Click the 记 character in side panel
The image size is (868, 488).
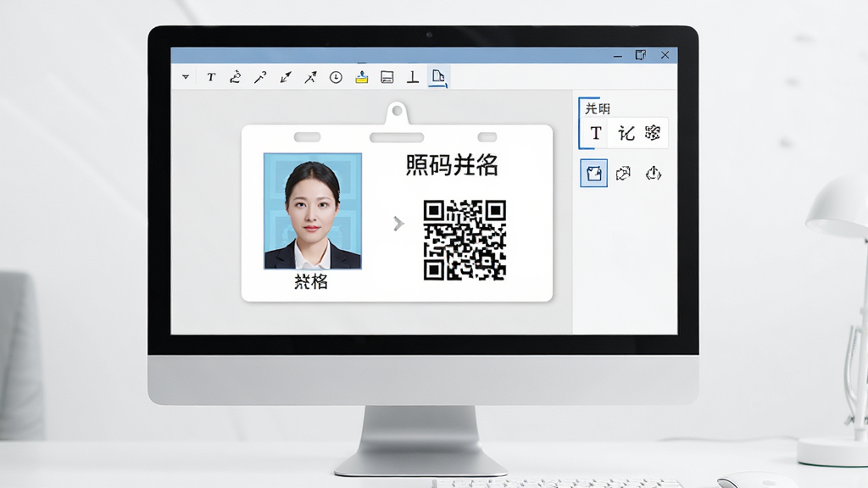pyautogui.click(x=626, y=133)
